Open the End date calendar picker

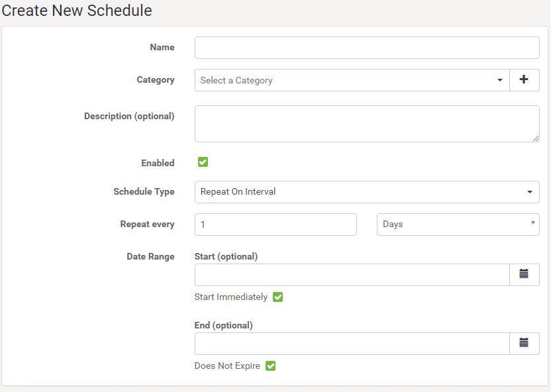(524, 343)
